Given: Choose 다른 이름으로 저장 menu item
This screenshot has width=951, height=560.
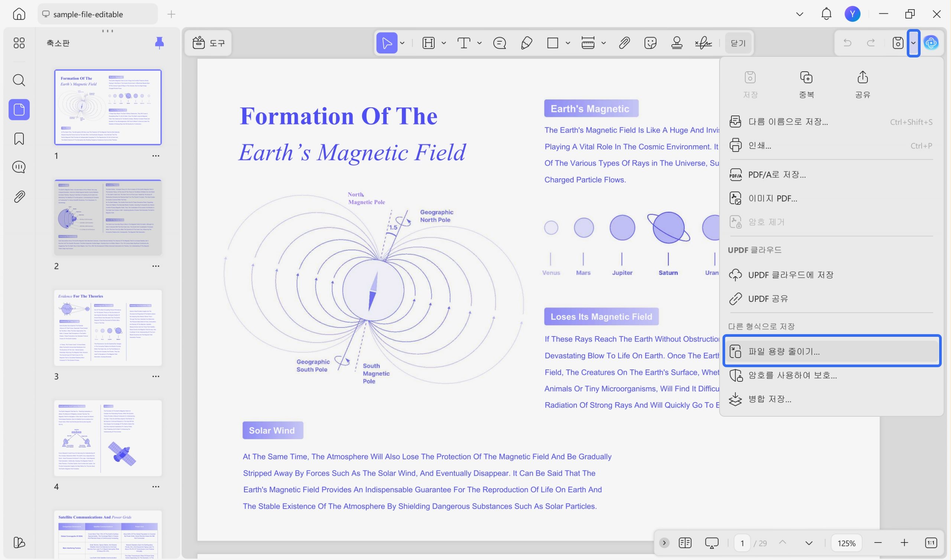Looking at the screenshot, I should tap(831, 121).
